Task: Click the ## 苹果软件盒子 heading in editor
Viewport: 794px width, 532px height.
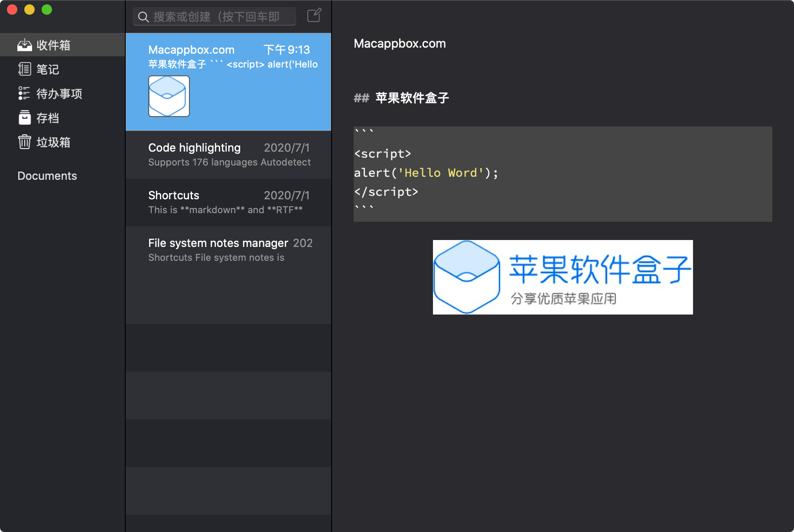Action: coord(401,98)
